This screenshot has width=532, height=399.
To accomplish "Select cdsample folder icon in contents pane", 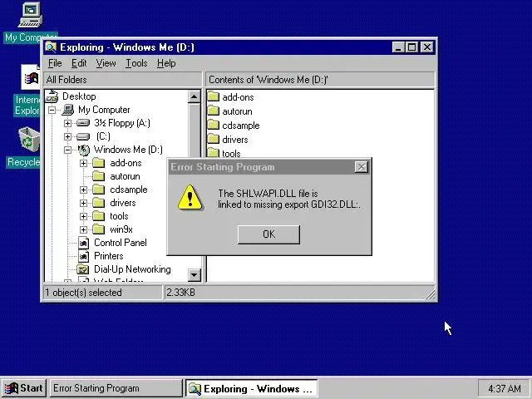I will tap(214, 125).
